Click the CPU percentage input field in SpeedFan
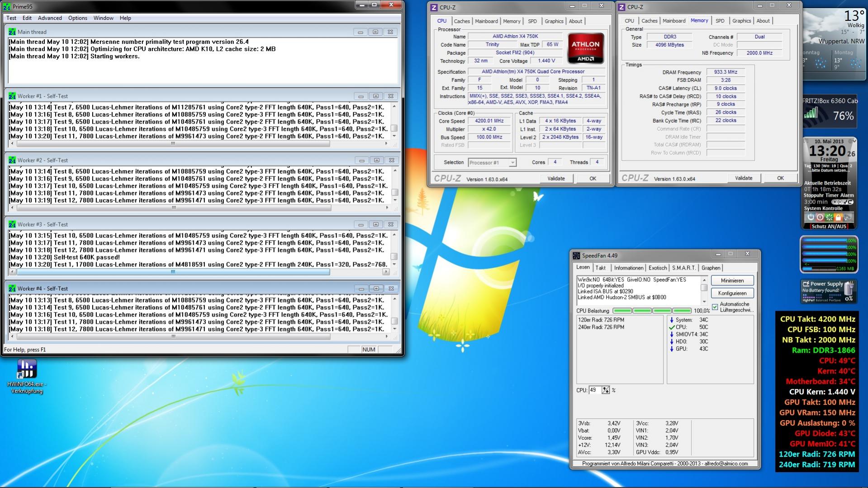This screenshot has height=488, width=868. [595, 390]
